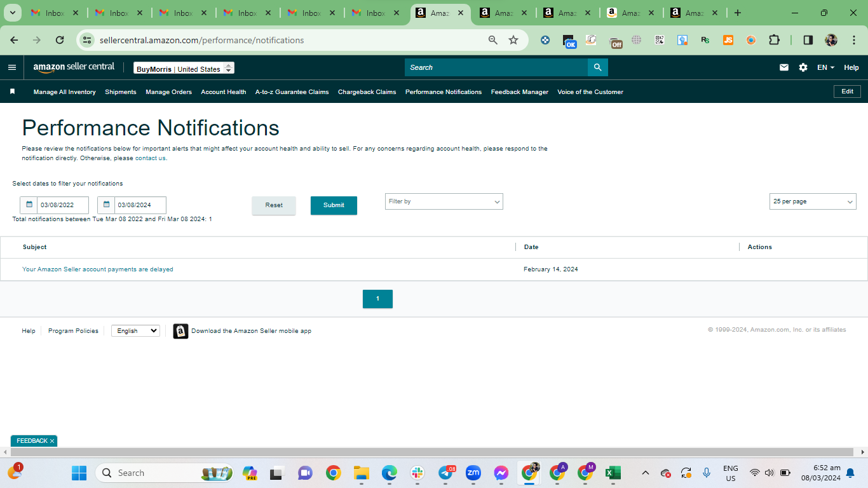Viewport: 868px width, 488px height.
Task: Click the Amazon Seller mobile app icon
Action: point(180,331)
